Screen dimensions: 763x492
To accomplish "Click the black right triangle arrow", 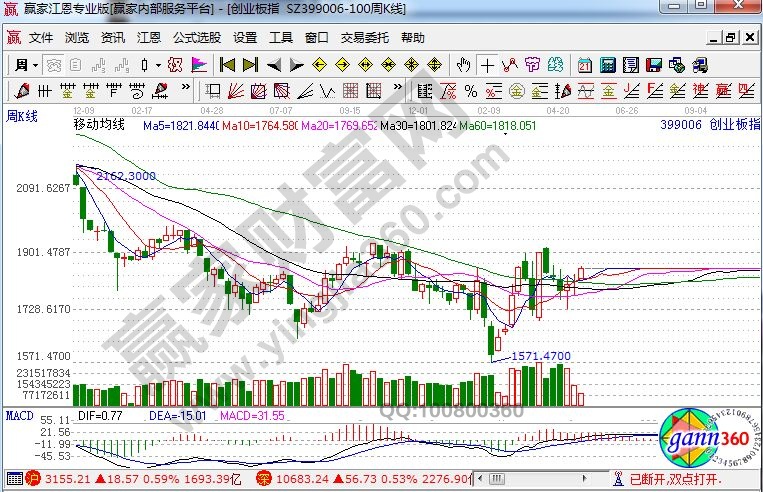I will (296, 65).
